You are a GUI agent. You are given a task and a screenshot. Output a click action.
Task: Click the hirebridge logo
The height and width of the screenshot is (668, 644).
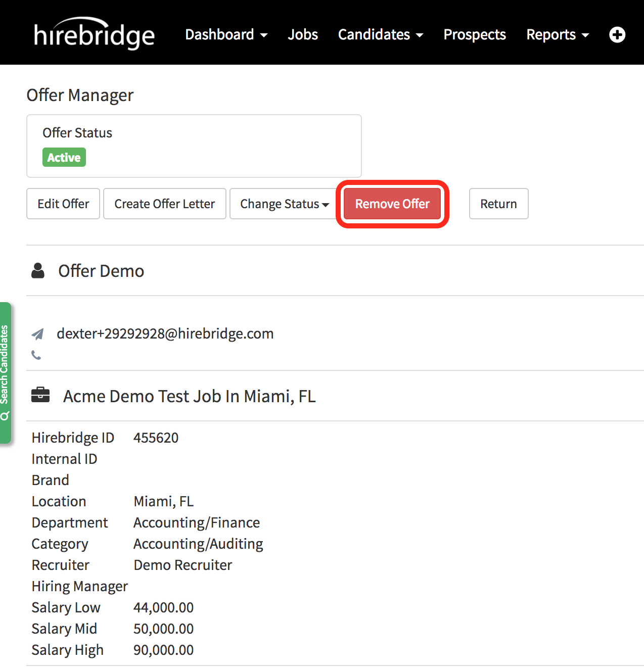point(94,34)
